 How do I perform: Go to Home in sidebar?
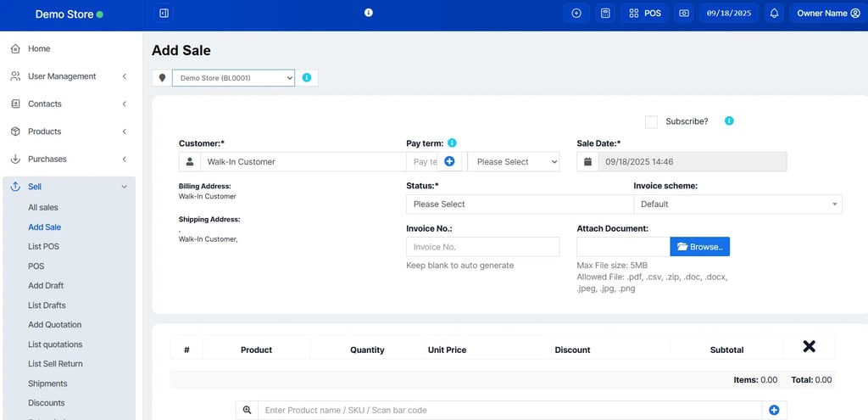click(x=39, y=48)
